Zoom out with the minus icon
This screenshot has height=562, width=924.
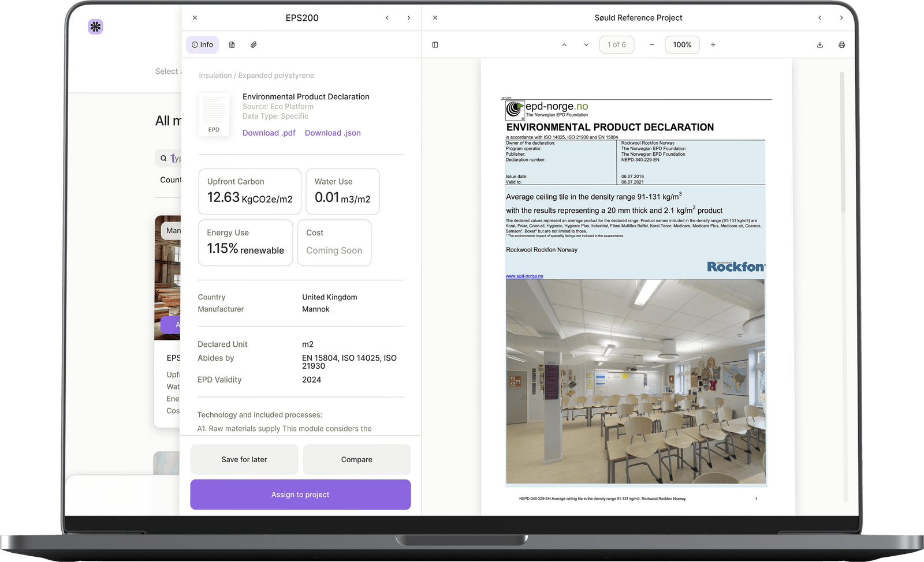pyautogui.click(x=651, y=44)
